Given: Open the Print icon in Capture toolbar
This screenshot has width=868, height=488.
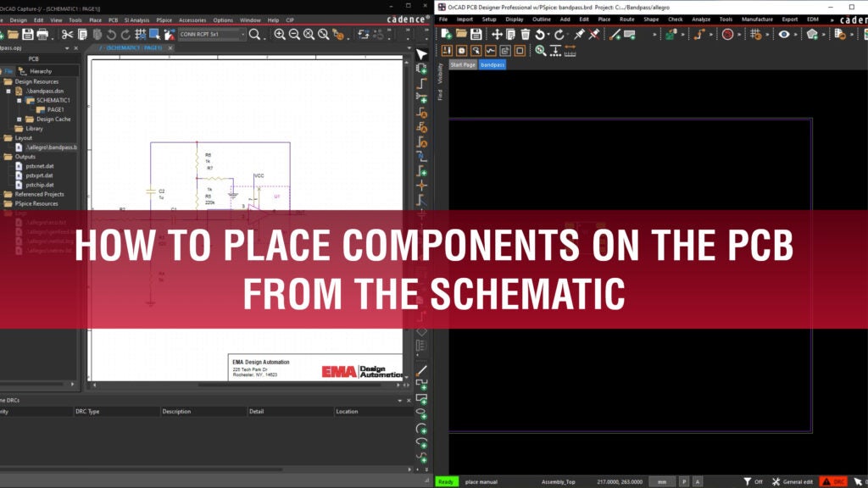Looking at the screenshot, I should (x=41, y=34).
